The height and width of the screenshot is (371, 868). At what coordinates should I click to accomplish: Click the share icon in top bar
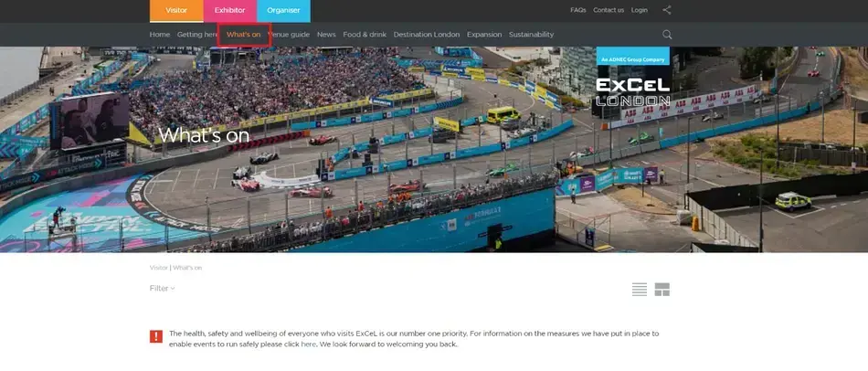pos(666,10)
